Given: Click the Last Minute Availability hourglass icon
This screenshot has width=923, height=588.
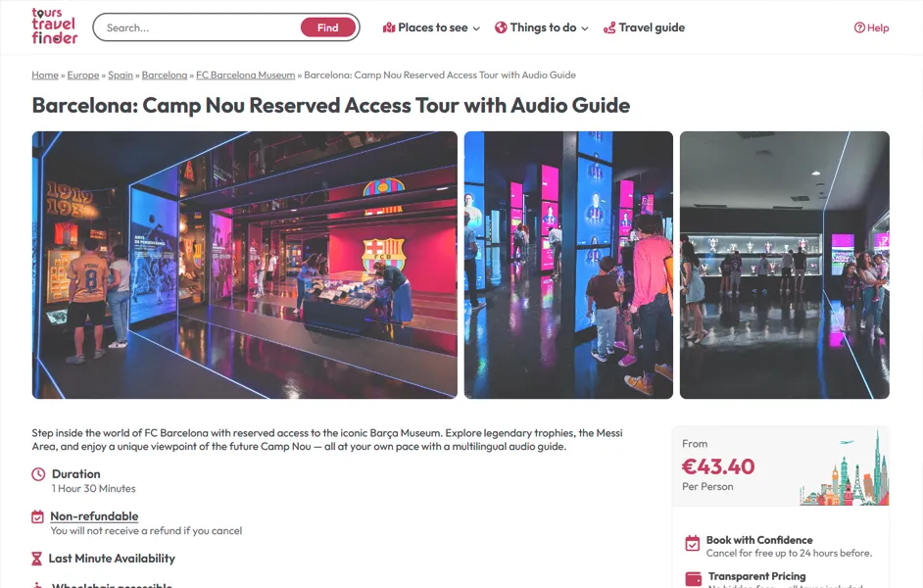Looking at the screenshot, I should 36,559.
